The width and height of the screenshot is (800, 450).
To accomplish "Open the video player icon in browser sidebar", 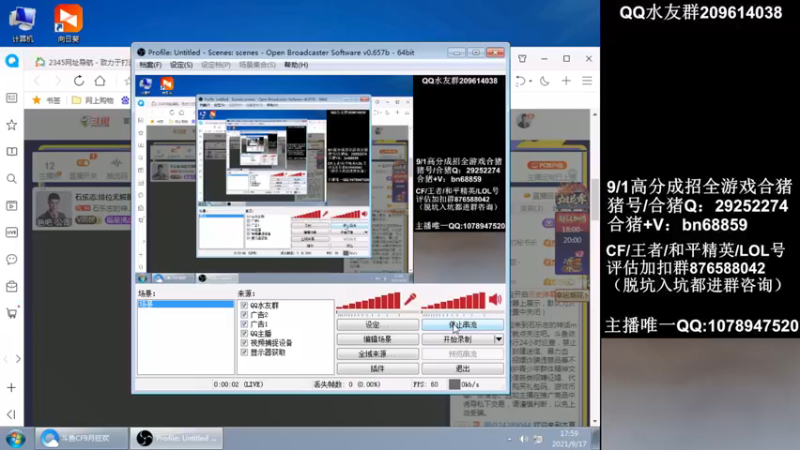I will (x=11, y=206).
